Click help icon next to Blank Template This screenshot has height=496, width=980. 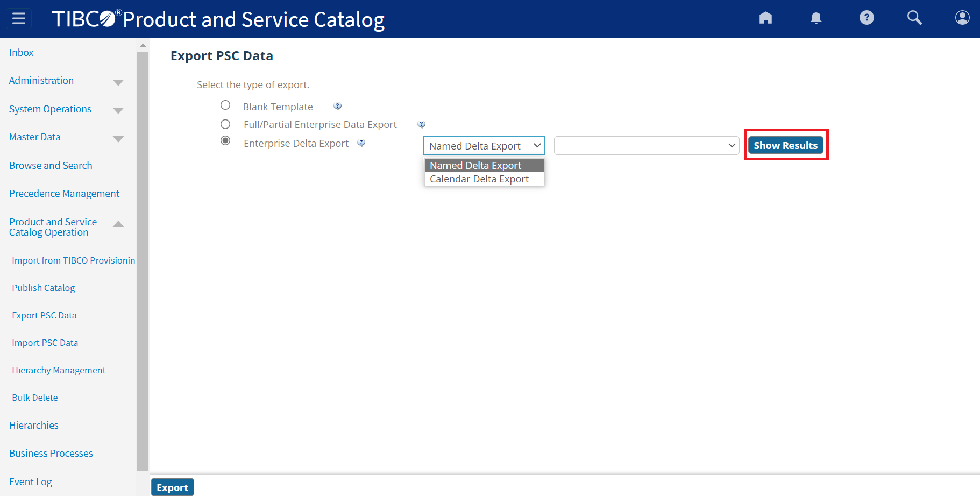pyautogui.click(x=337, y=107)
